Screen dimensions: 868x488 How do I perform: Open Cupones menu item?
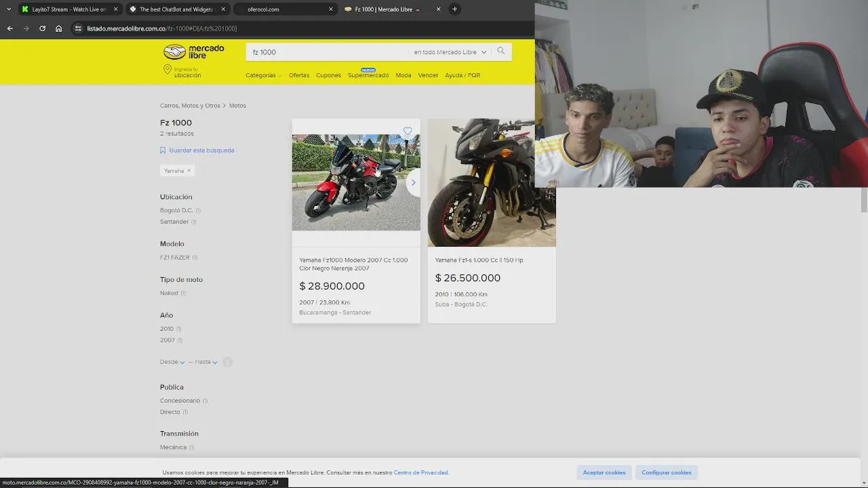click(x=328, y=75)
